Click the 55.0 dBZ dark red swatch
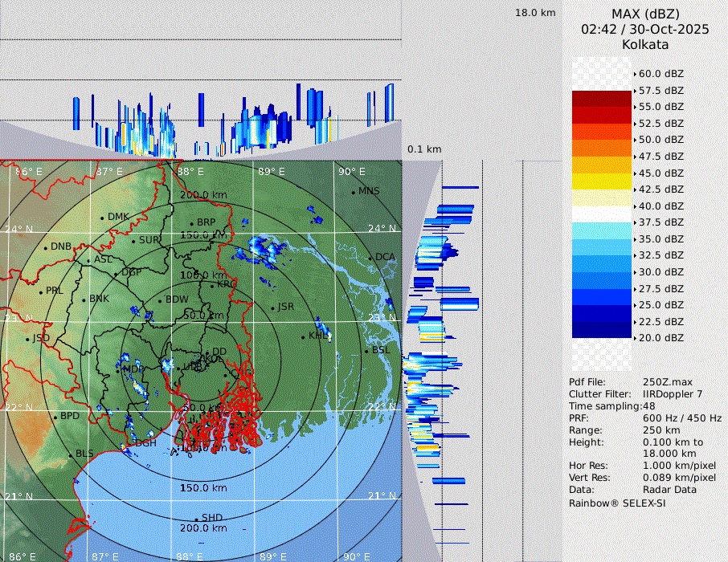Viewport: 728px width, 562px height. click(601, 107)
